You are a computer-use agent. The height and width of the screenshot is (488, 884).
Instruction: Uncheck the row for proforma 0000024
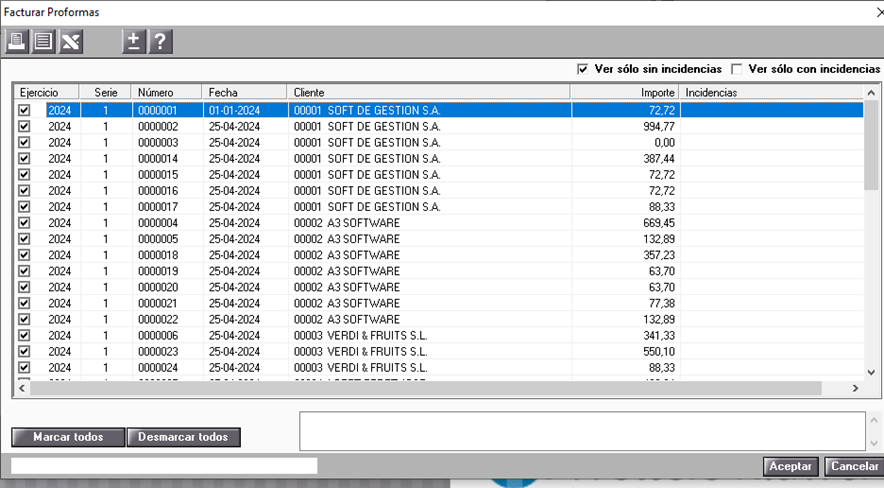(x=24, y=367)
